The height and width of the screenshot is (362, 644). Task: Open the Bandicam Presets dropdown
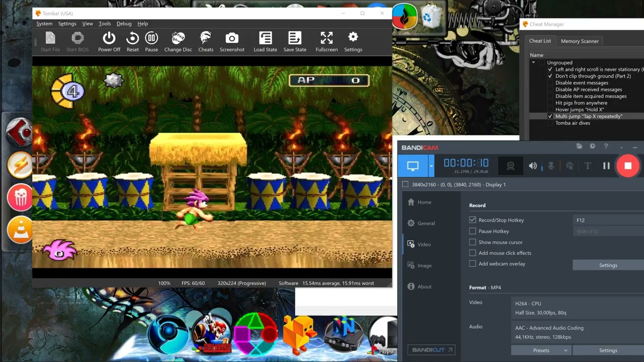point(541,350)
